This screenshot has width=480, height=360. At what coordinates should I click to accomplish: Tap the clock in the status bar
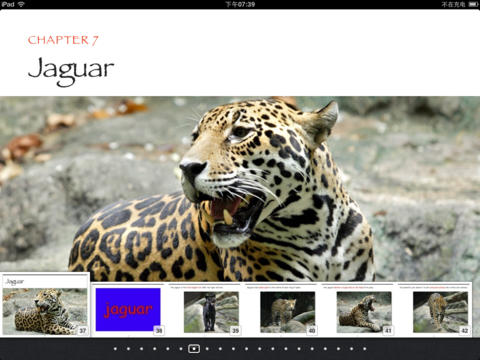point(240,4)
